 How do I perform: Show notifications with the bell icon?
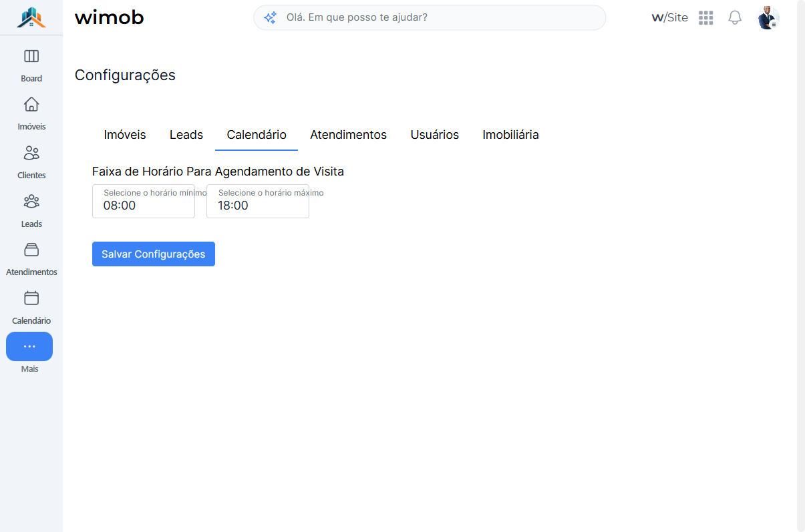pos(735,18)
